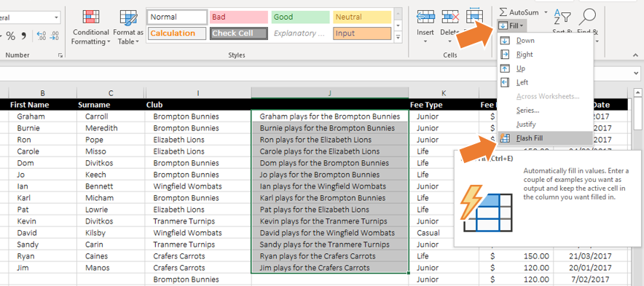
Task: Select column J header
Action: [330, 92]
